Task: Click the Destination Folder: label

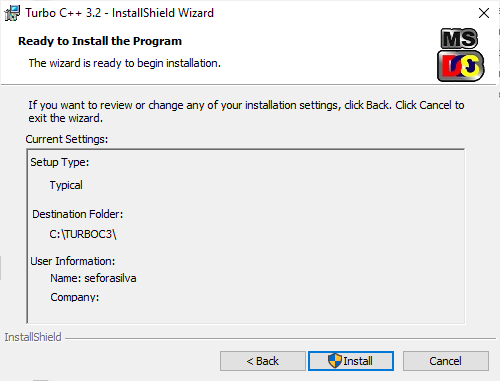Action: (x=78, y=214)
